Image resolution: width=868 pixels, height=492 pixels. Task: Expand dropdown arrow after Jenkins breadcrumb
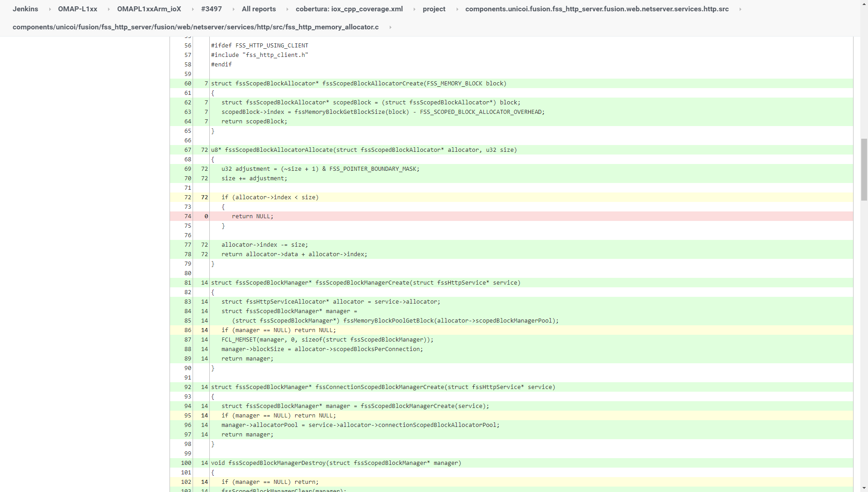[50, 9]
